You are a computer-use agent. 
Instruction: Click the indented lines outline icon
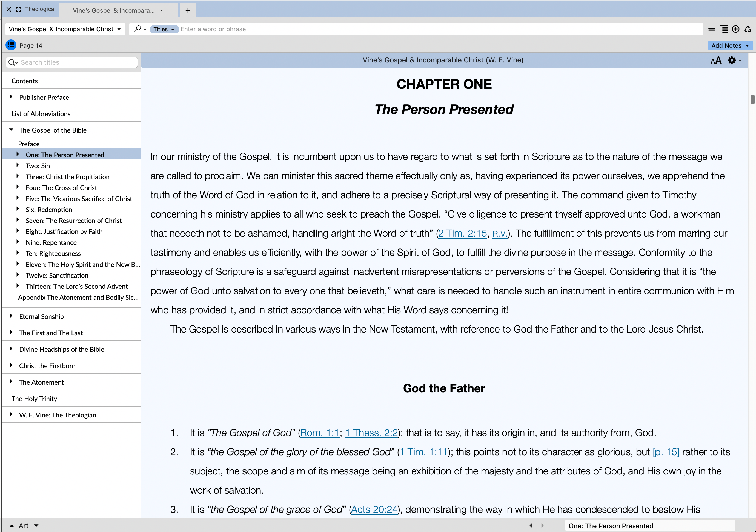coord(724,29)
